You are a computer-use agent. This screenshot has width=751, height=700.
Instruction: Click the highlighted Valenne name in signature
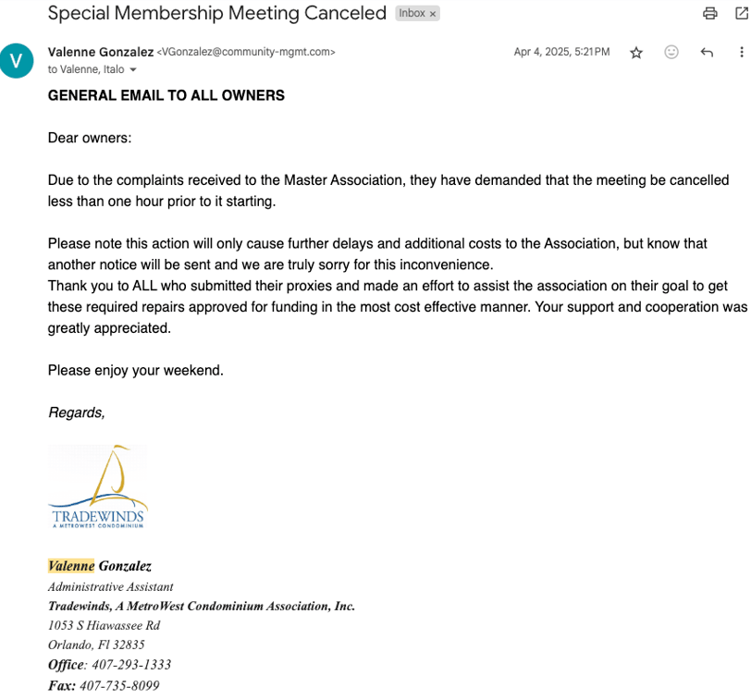(71, 566)
